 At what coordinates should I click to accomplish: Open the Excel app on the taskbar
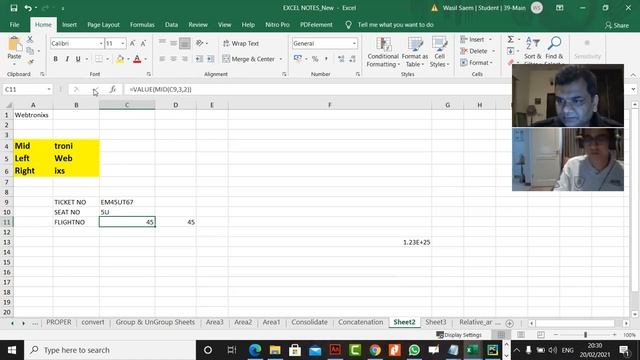coord(473,350)
